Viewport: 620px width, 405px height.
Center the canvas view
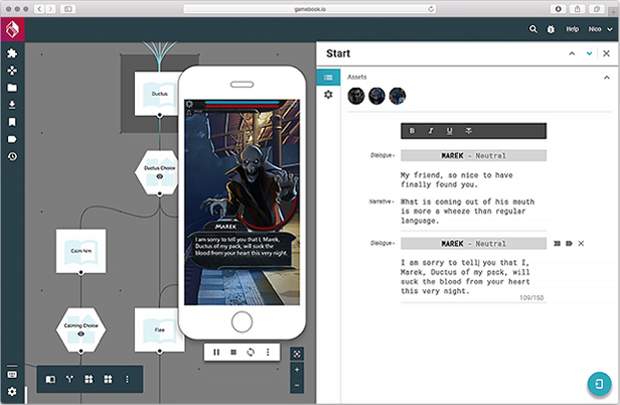[x=297, y=354]
